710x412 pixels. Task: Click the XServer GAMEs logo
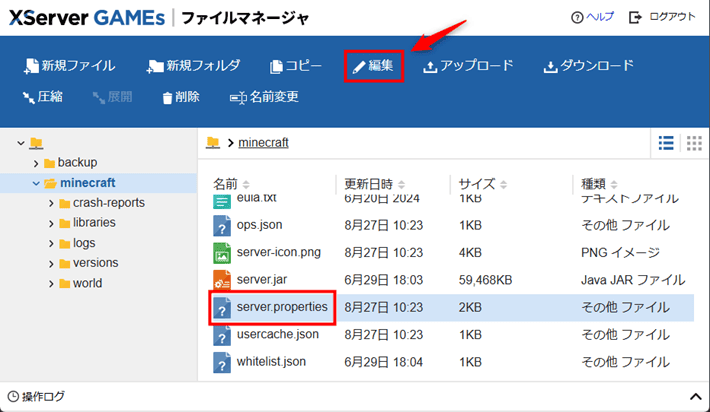coord(87,18)
